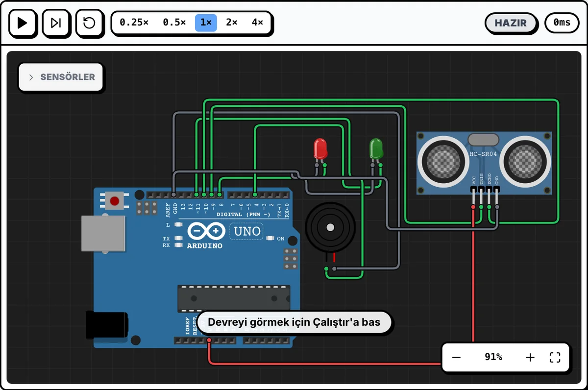Click Arduino digital pin 4
The width and height of the screenshot is (588, 390).
pyautogui.click(x=255, y=195)
